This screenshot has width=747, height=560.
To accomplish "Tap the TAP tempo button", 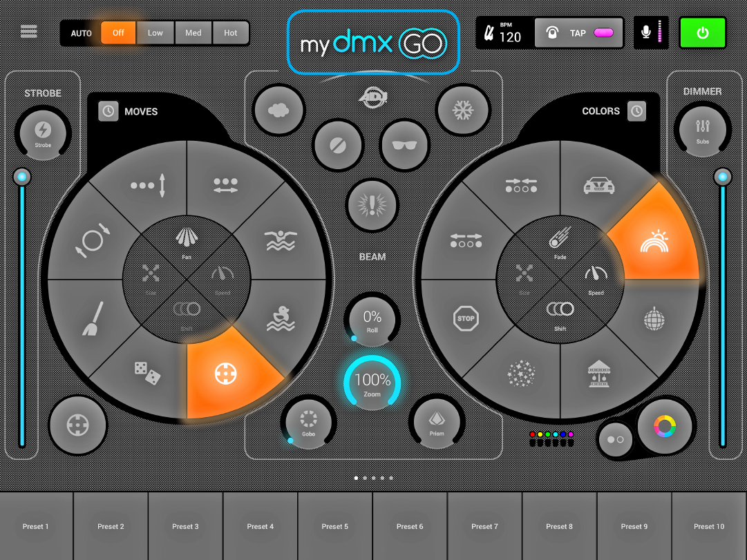I will (x=578, y=33).
